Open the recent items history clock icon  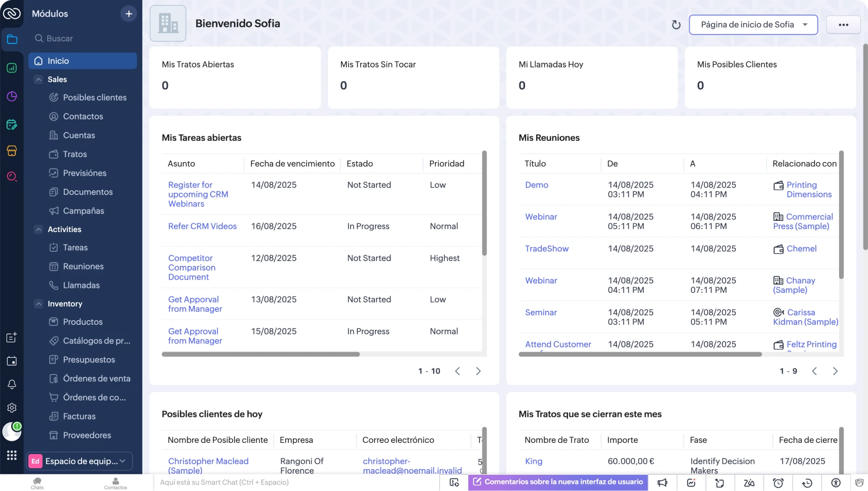tap(807, 483)
